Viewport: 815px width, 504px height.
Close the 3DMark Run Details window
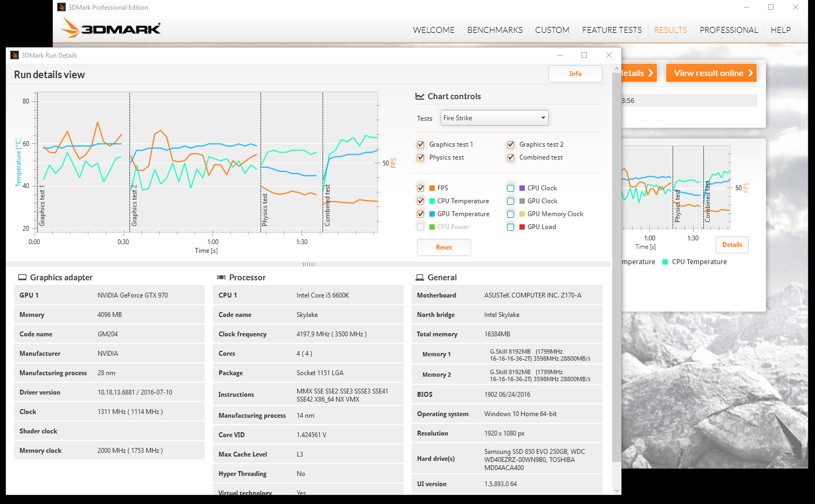pos(609,55)
